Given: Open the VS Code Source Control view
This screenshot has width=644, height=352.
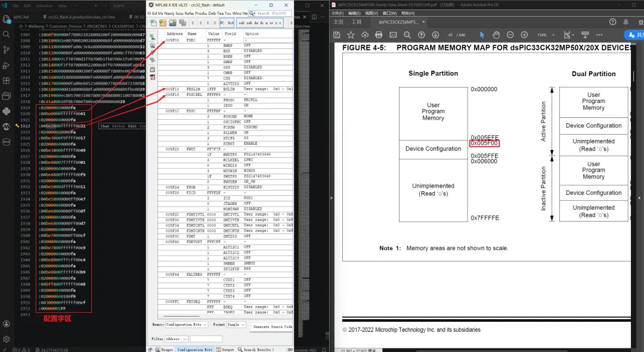Looking at the screenshot, I should coord(6,49).
